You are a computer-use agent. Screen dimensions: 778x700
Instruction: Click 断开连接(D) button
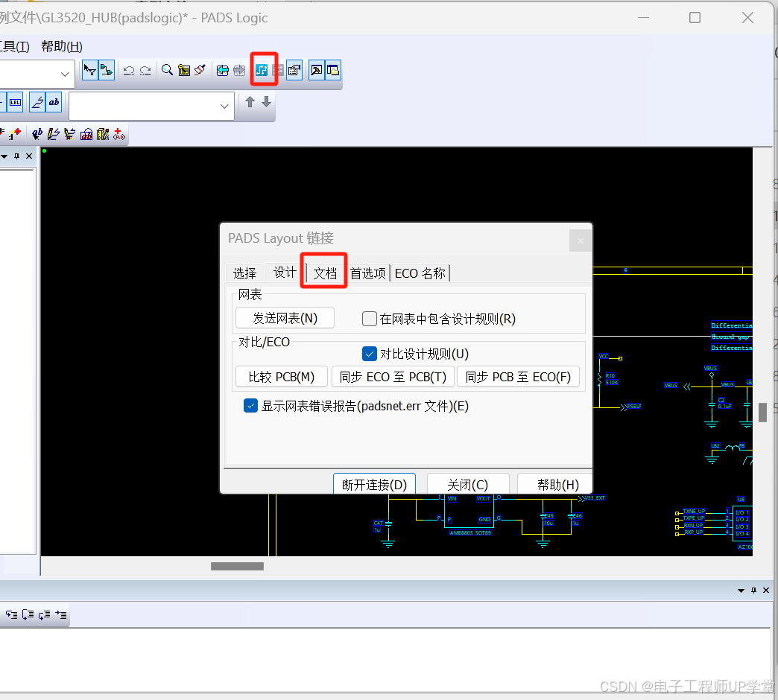click(x=374, y=484)
